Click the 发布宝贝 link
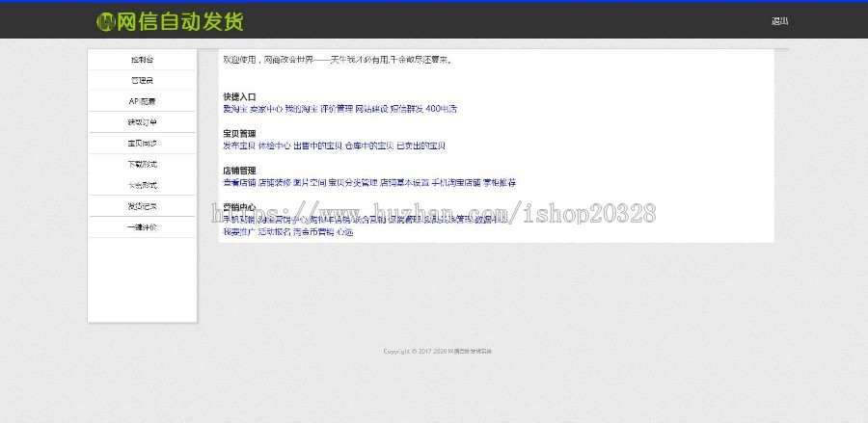868x423 pixels. coord(239,145)
